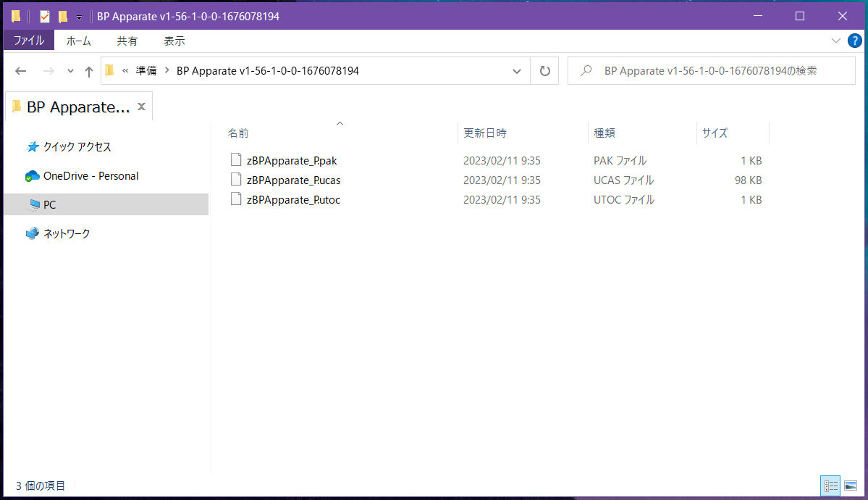
Task: Maximize the Explorer window
Action: pos(800,16)
